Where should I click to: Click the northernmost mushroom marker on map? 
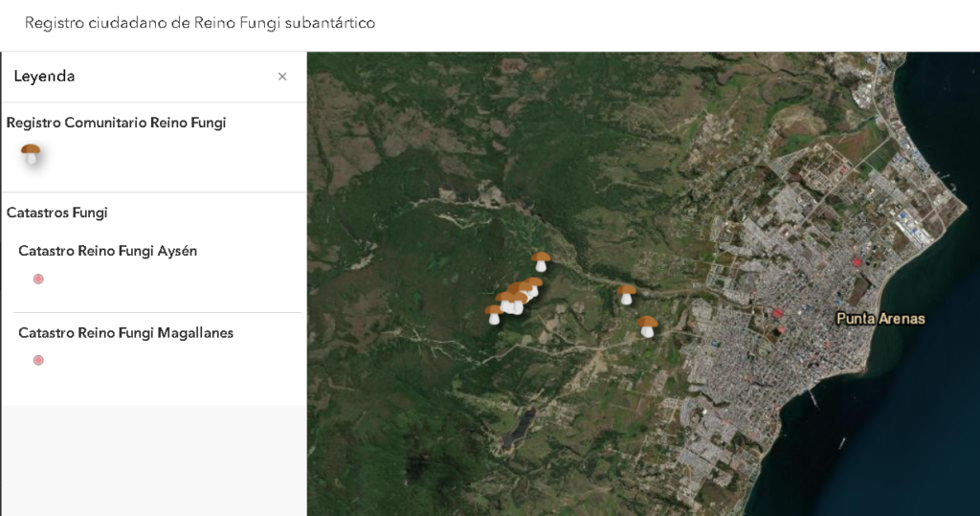click(x=541, y=261)
